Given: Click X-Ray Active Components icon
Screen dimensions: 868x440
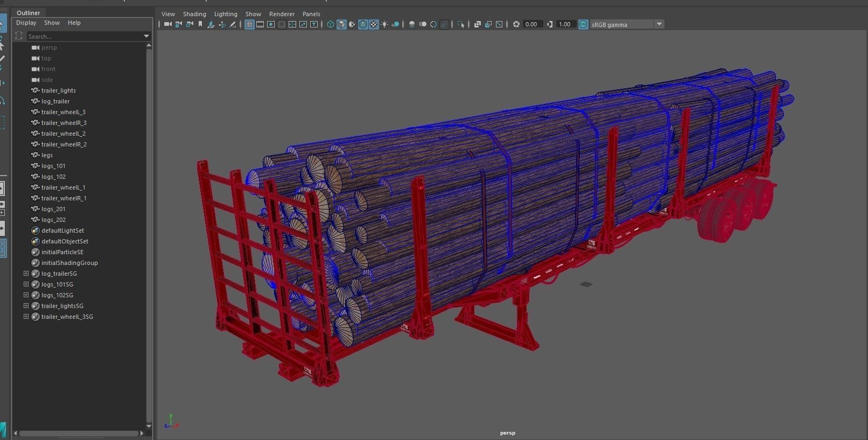Looking at the screenshot, I should pos(488,24).
